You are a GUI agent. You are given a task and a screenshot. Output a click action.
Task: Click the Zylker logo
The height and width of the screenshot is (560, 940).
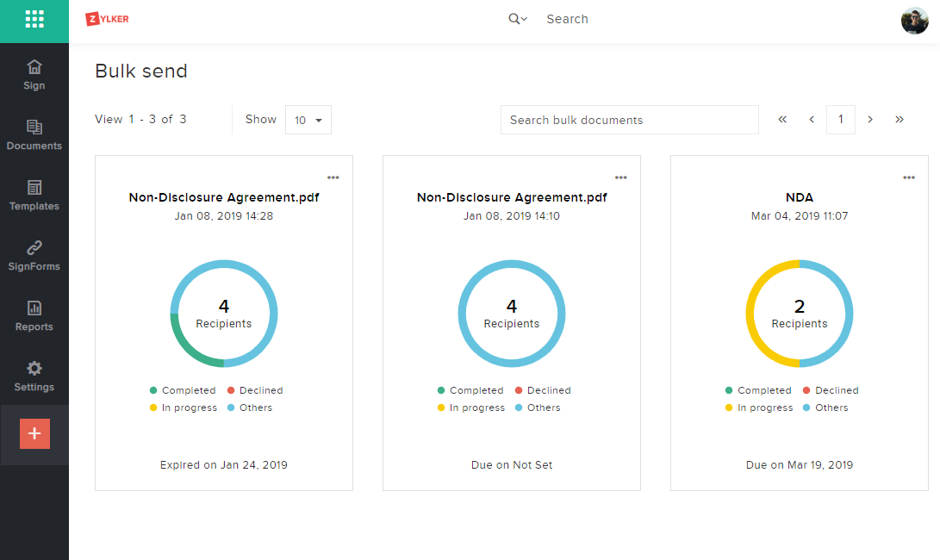(108, 19)
